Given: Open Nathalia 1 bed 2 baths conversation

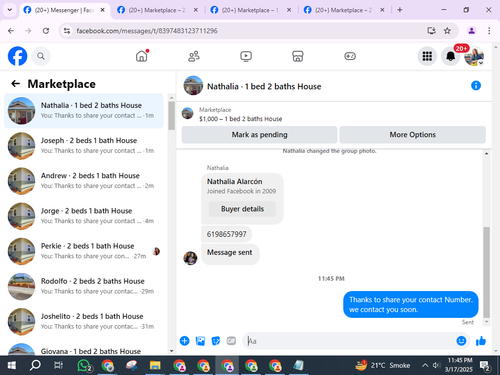Looking at the screenshot, I should pos(84,111).
